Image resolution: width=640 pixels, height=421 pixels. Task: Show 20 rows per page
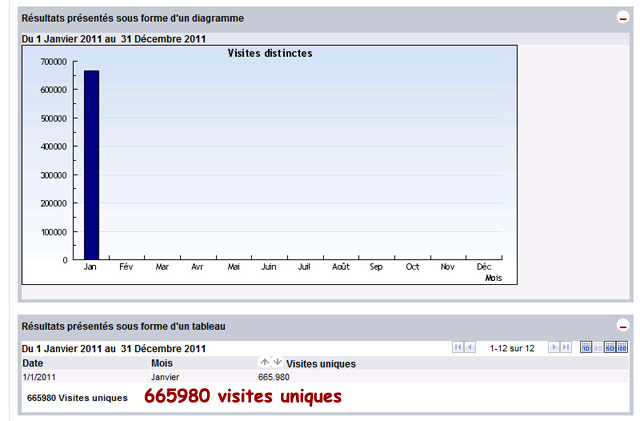598,347
